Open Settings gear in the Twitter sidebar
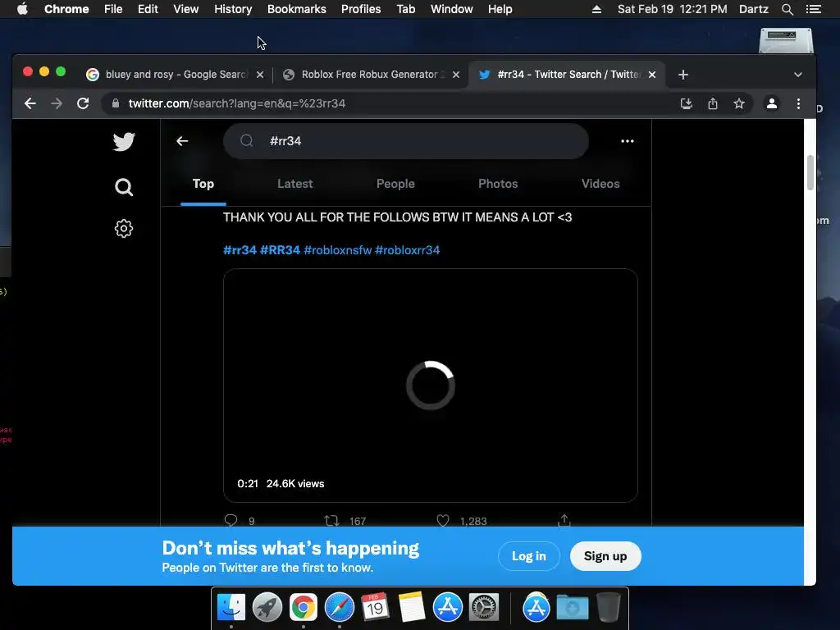 (124, 229)
